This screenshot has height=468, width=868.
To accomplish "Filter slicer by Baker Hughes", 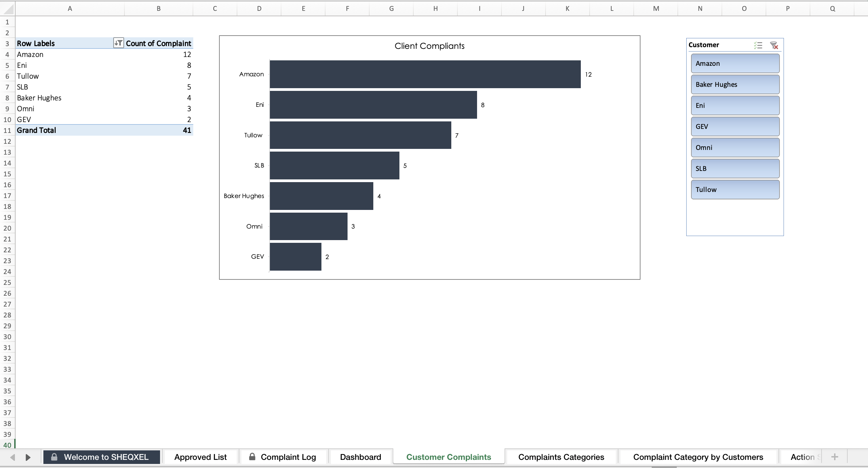I will point(735,84).
